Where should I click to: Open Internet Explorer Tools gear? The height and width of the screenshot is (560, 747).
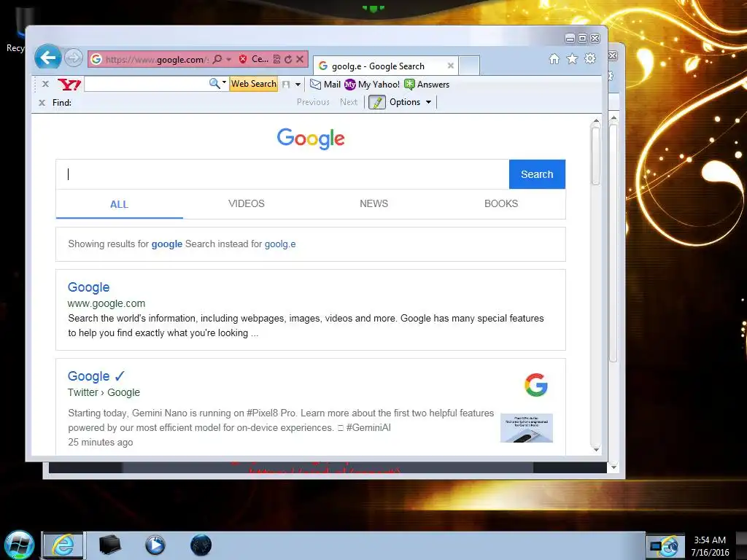pyautogui.click(x=590, y=58)
